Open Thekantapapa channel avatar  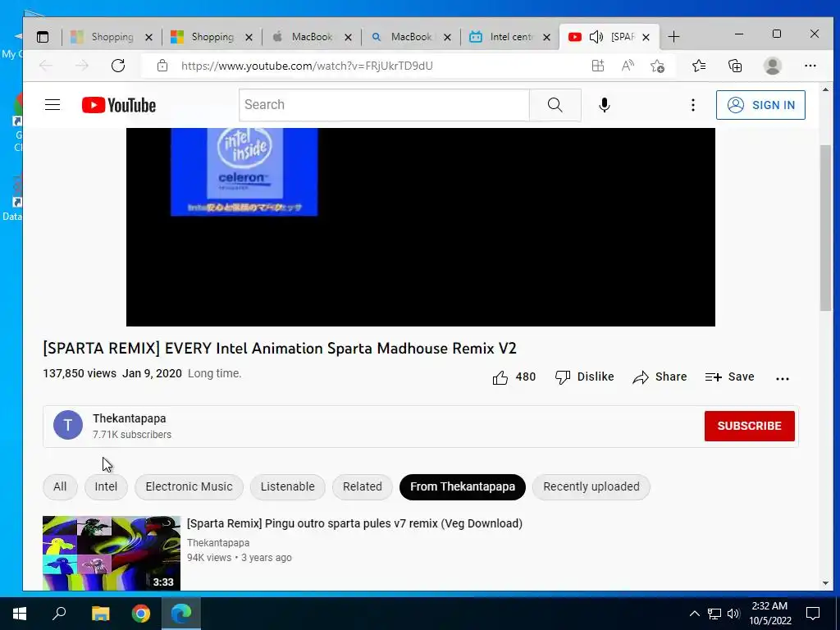pyautogui.click(x=68, y=425)
